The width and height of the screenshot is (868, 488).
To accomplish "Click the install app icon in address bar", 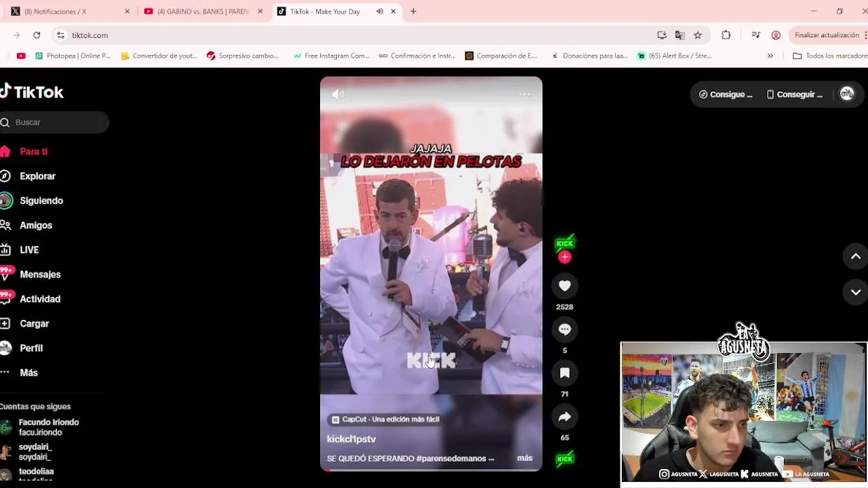I will (662, 35).
